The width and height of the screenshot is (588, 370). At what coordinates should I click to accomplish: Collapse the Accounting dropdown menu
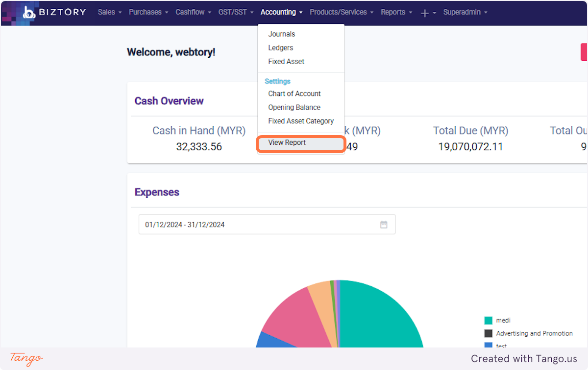(282, 12)
